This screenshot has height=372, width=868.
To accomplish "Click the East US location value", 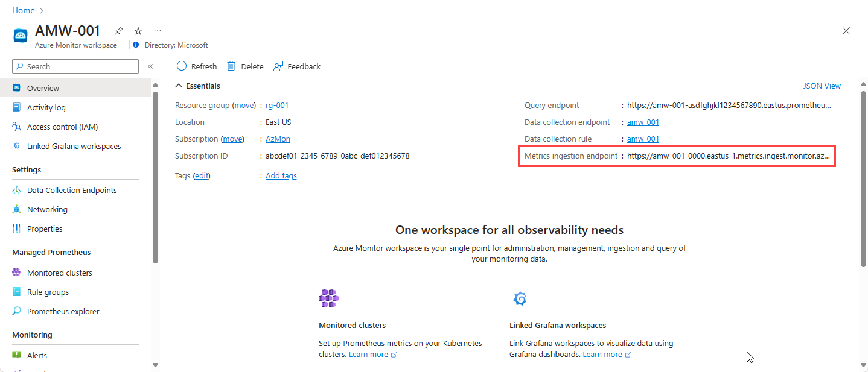I will click(x=278, y=122).
